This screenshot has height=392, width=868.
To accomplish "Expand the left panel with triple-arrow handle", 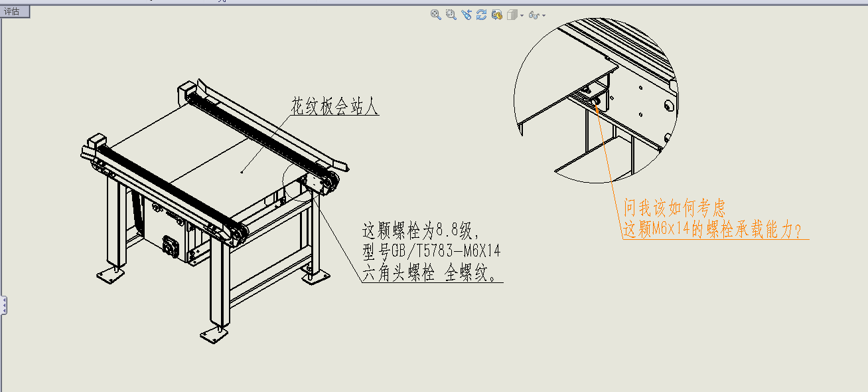I will pyautogui.click(x=3, y=306).
